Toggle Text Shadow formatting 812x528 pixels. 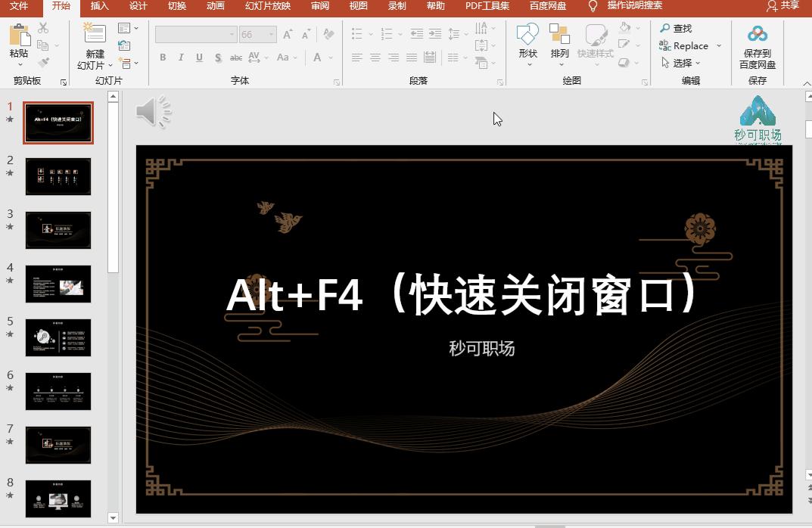click(217, 57)
